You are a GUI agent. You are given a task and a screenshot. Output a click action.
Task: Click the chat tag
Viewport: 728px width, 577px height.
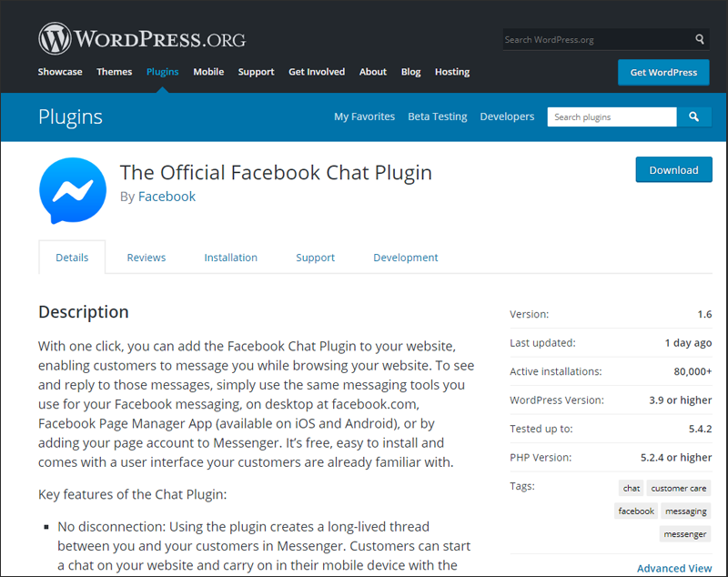tap(632, 488)
